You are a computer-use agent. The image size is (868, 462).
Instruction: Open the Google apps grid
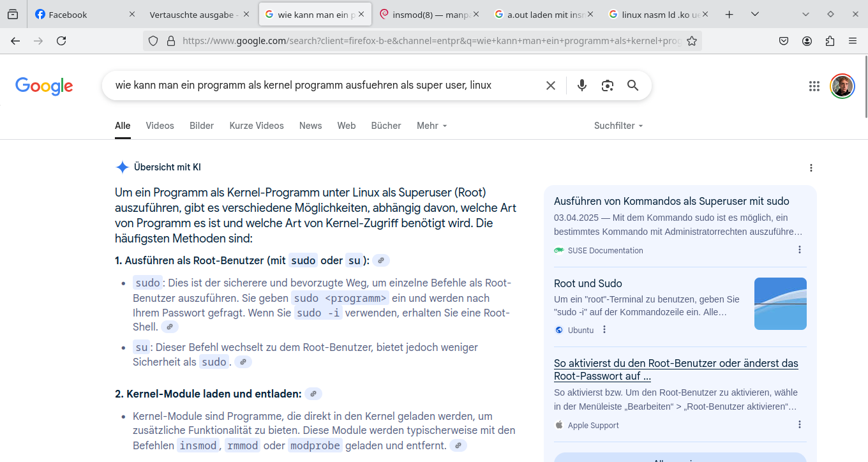tap(814, 85)
